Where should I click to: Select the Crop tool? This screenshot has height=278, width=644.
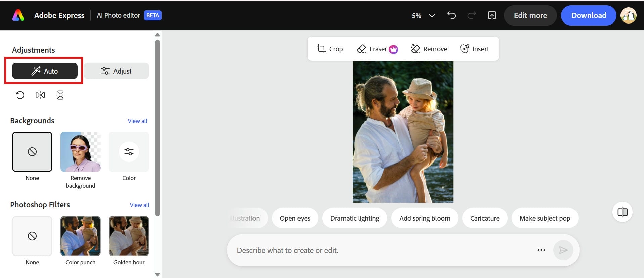click(x=329, y=49)
